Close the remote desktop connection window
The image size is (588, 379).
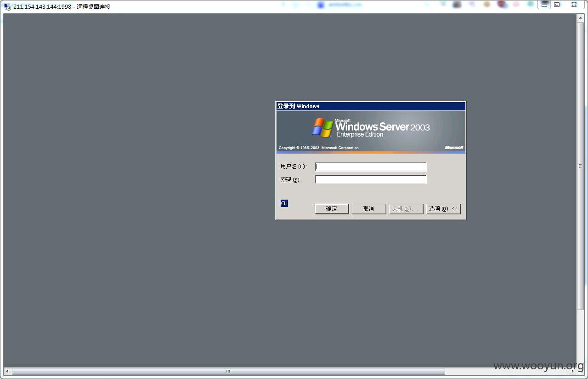pos(574,5)
